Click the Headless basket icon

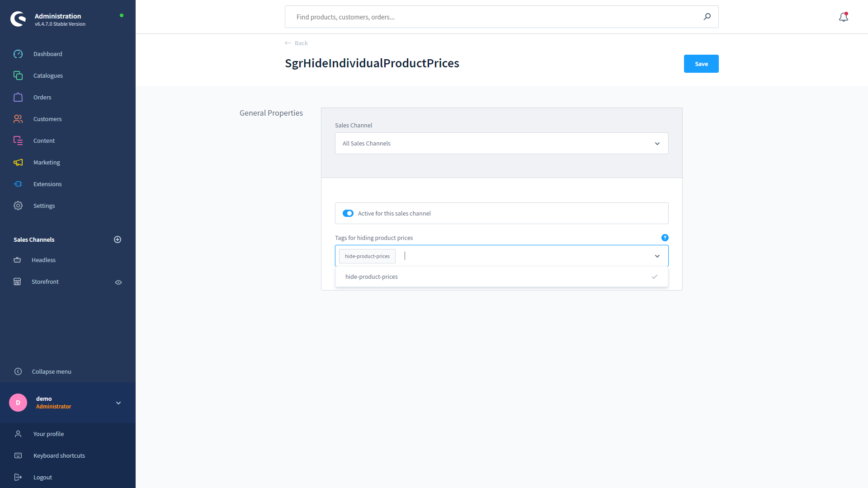(x=17, y=260)
